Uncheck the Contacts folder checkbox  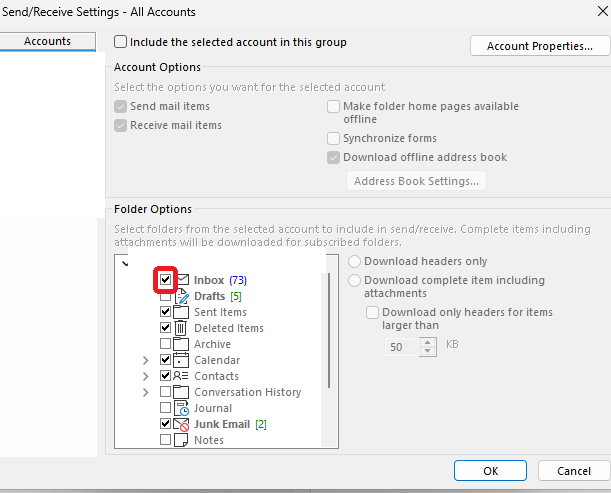[166, 376]
